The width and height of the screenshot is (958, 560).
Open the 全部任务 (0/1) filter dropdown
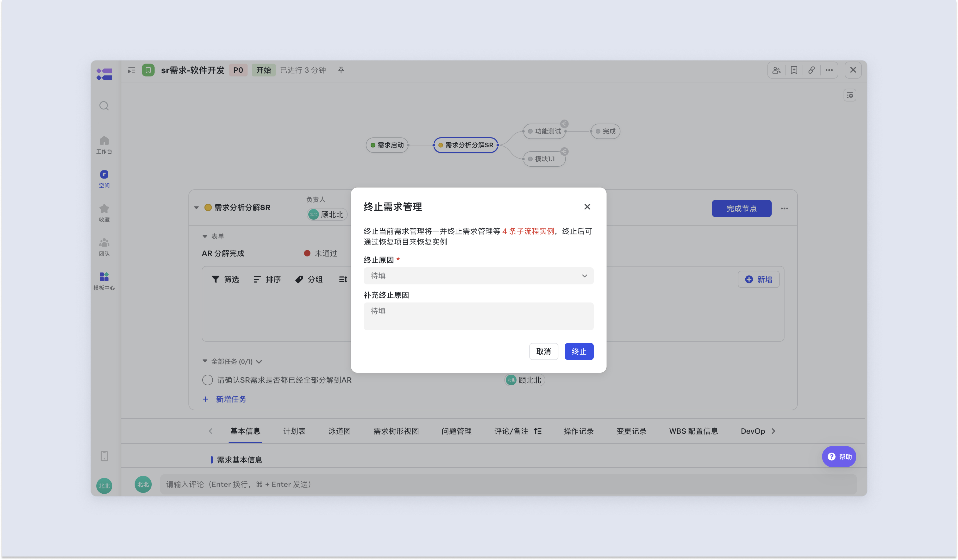259,362
